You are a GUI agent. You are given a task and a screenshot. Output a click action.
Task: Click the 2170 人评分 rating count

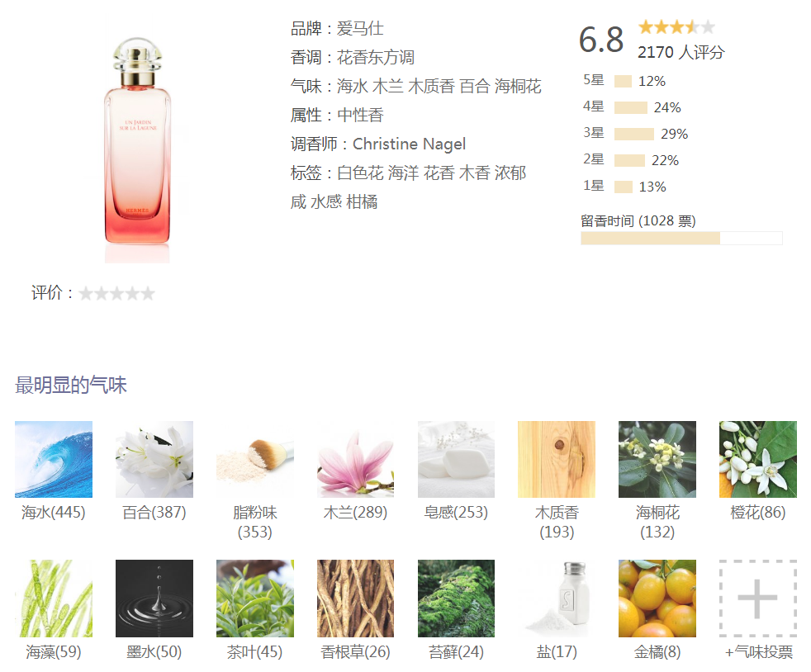pyautogui.click(x=681, y=52)
